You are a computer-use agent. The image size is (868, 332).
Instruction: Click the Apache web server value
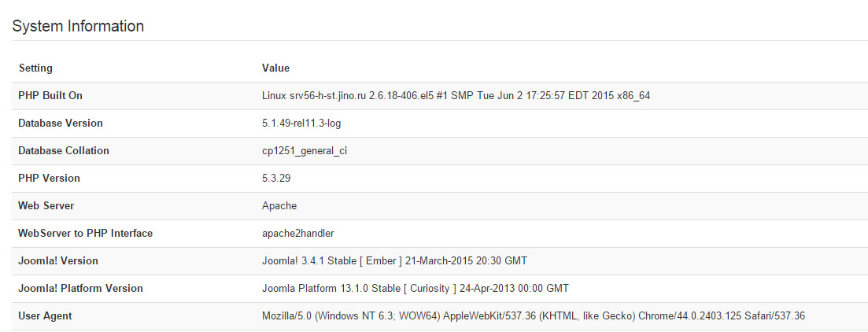(x=279, y=206)
